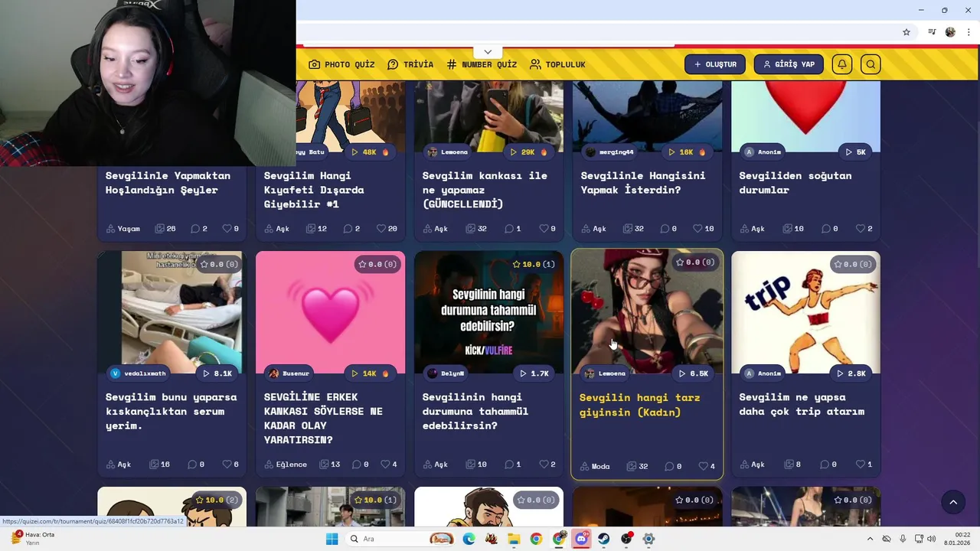
Task: Open the Windows Start menu
Action: tap(332, 539)
